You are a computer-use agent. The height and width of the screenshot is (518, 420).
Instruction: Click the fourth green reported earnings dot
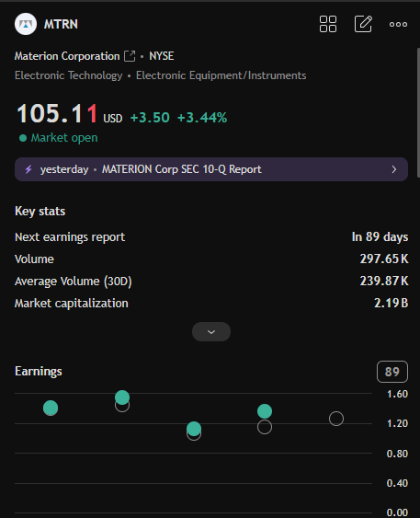265,411
